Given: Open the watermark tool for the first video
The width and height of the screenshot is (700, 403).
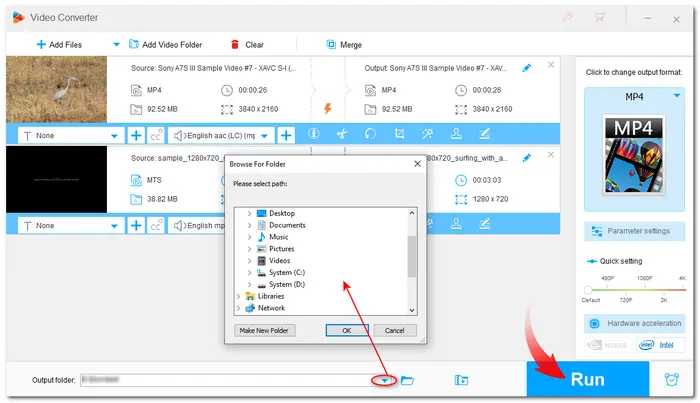Looking at the screenshot, I should [x=456, y=133].
